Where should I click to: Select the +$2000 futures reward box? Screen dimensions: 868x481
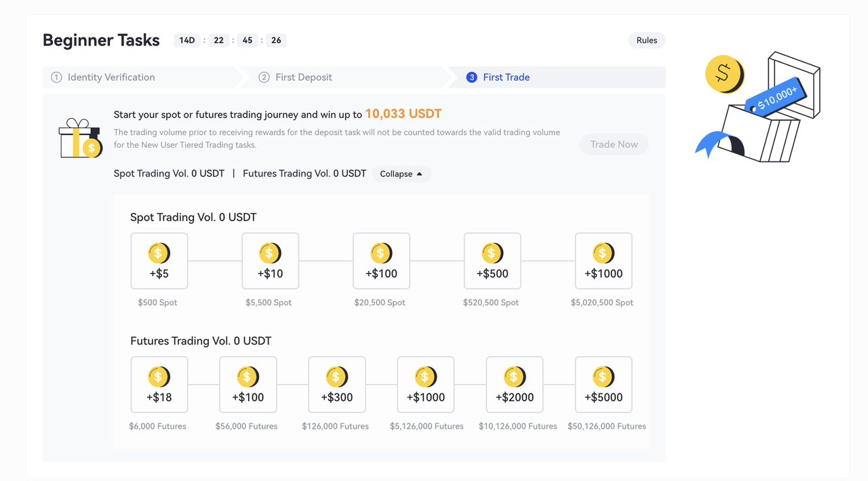515,385
